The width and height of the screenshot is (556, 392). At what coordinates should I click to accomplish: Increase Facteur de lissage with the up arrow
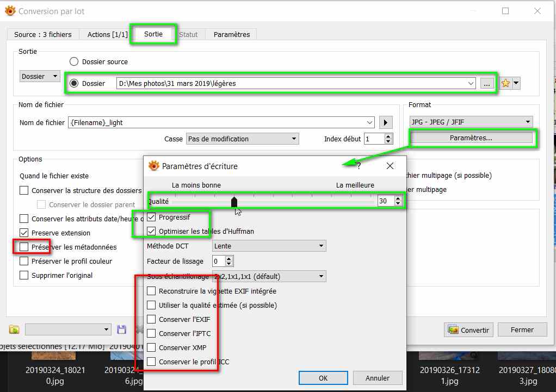coord(229,259)
